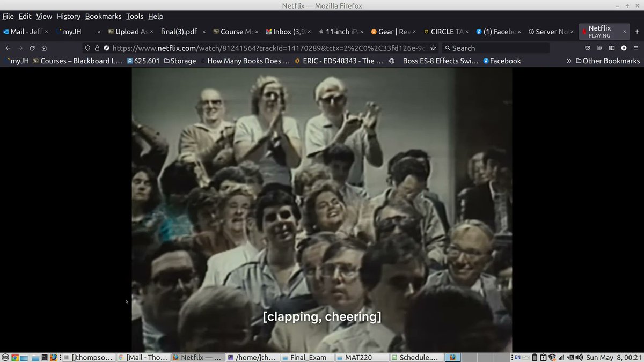
Task: Launch terminal from taskbar launcher
Action: click(x=45, y=357)
